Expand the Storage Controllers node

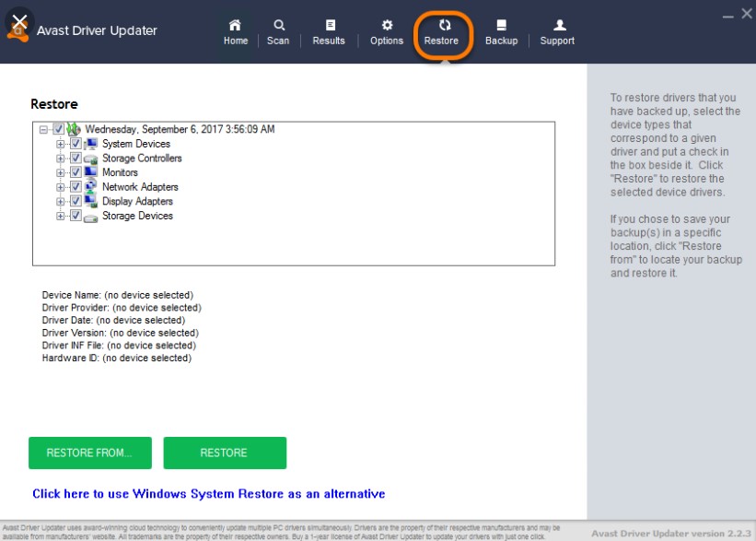pos(60,159)
